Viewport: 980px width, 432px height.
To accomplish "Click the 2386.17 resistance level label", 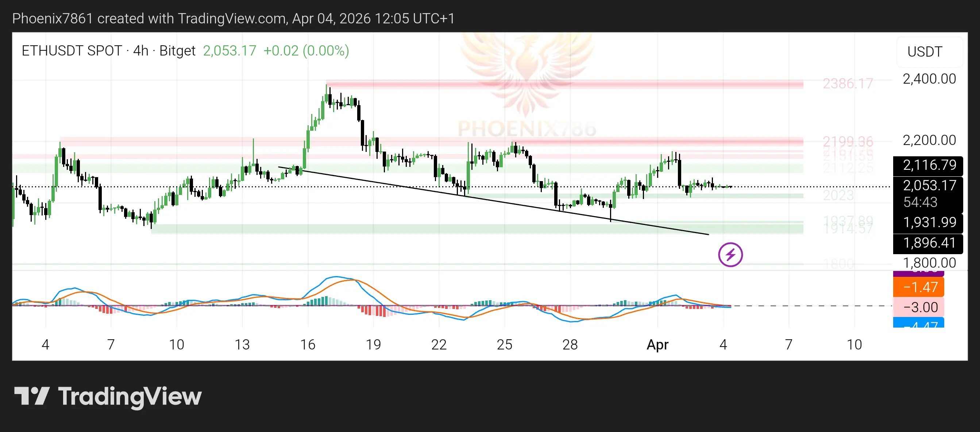I will pos(847,84).
